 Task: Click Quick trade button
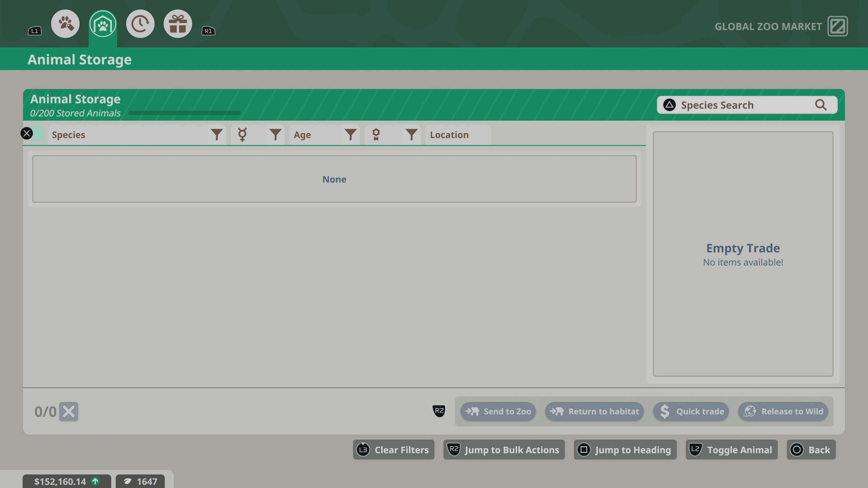[x=691, y=412]
